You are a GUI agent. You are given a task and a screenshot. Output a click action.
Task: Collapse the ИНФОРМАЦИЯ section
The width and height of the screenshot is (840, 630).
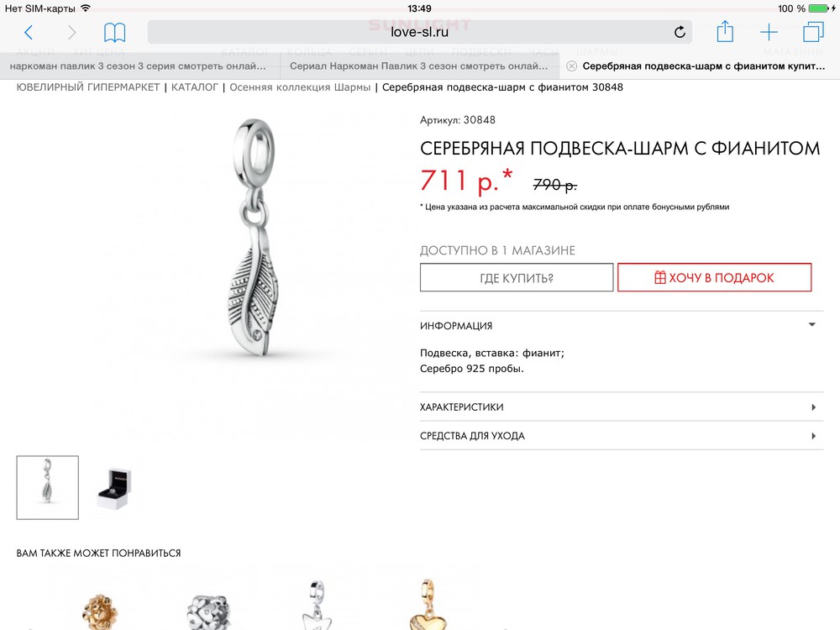622,325
